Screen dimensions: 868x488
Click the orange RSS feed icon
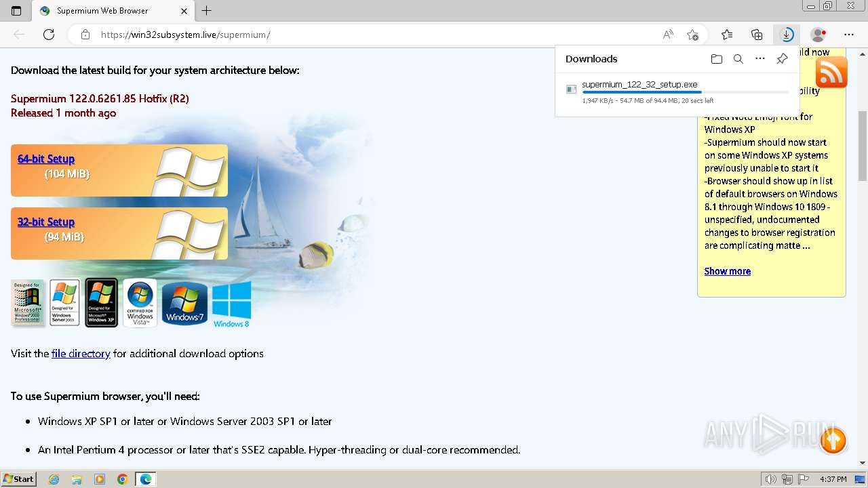pos(831,72)
